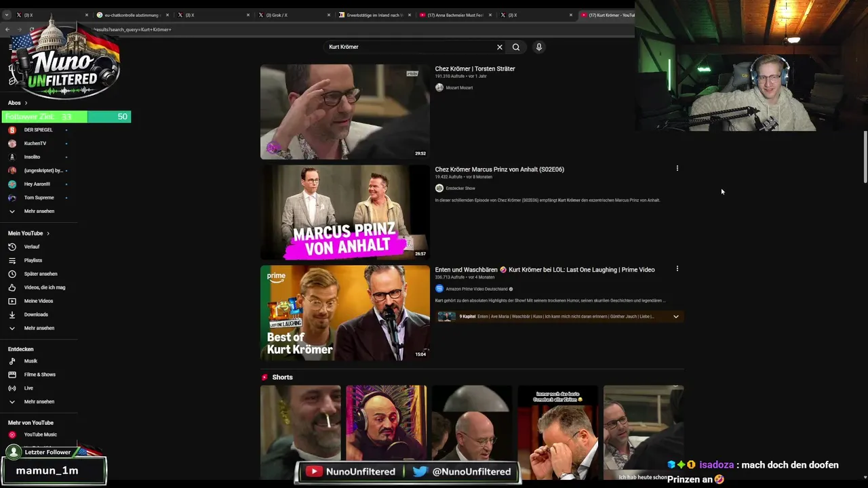868x488 pixels.
Task: Close the Grok / X tab
Action: tap(329, 15)
